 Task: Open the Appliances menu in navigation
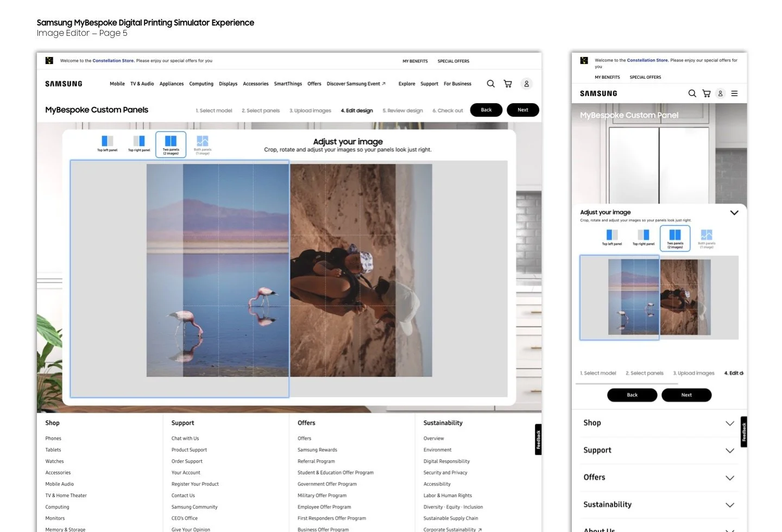point(172,84)
